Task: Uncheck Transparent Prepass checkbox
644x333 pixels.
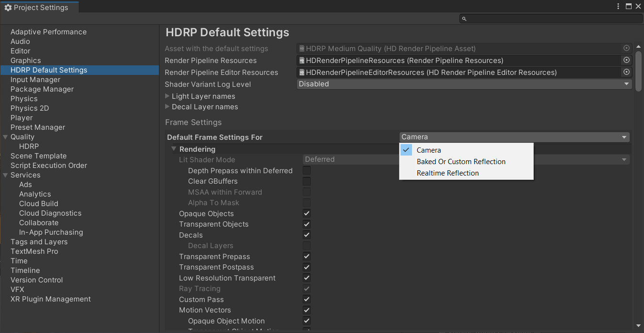Action: (306, 256)
